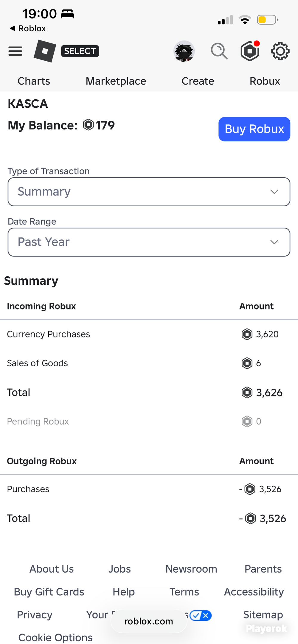Open the Help footer link
The width and height of the screenshot is (298, 644).
(x=124, y=592)
